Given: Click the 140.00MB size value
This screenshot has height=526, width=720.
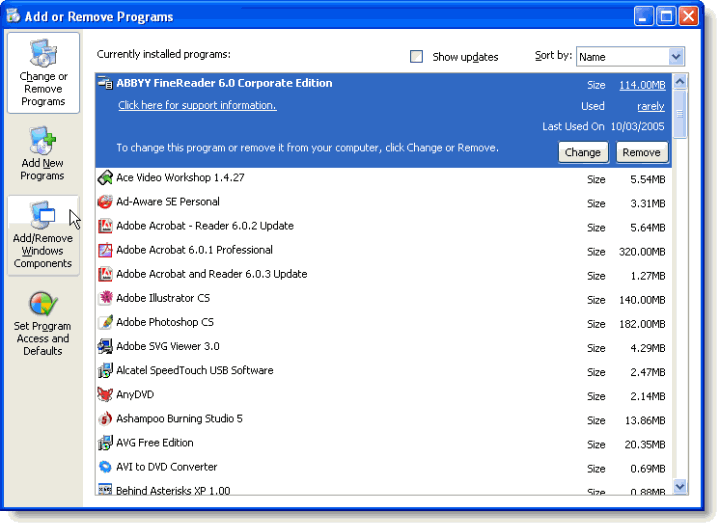Looking at the screenshot, I should [642, 300].
